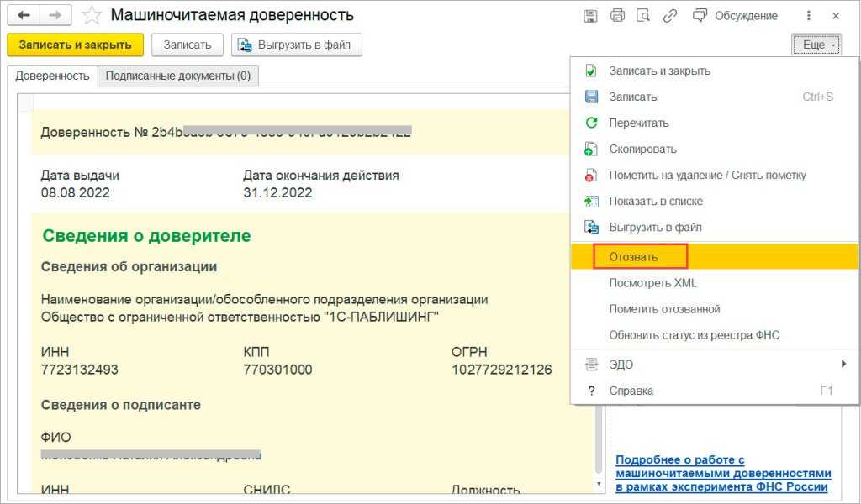861x504 pixels.
Task: Select Отозвать in the menu
Action: tap(635, 256)
